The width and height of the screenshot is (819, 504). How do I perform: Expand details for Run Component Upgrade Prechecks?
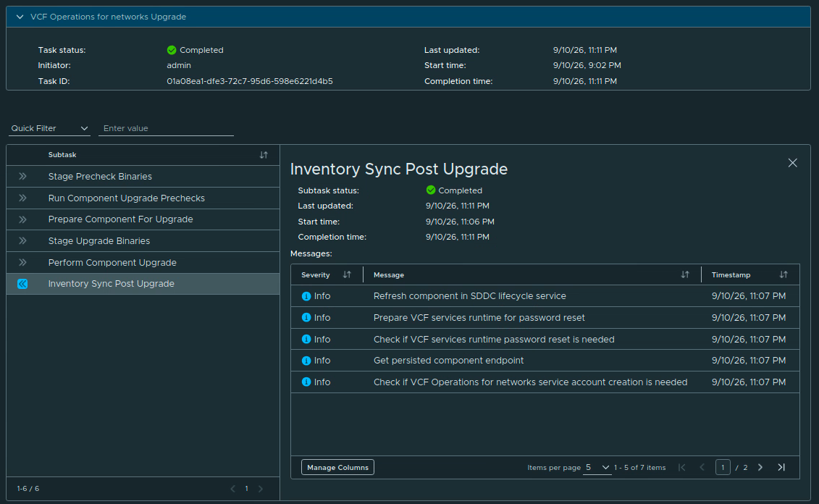click(x=22, y=198)
